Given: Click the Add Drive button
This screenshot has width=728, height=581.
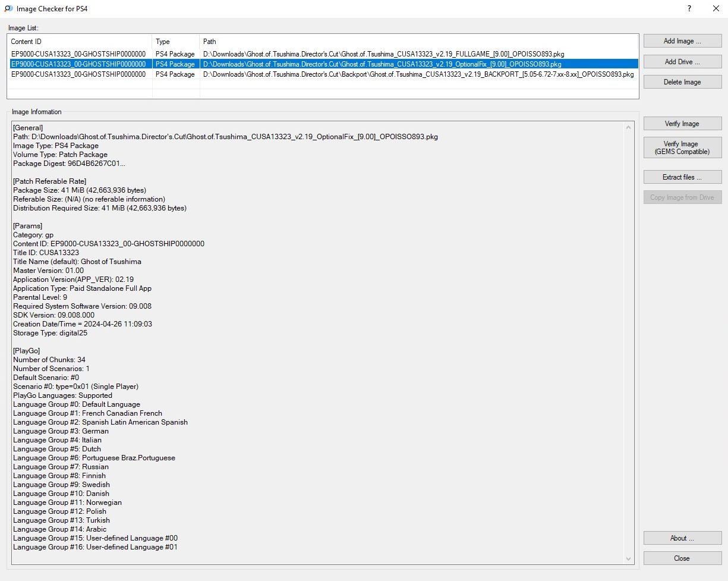Looking at the screenshot, I should click(682, 62).
